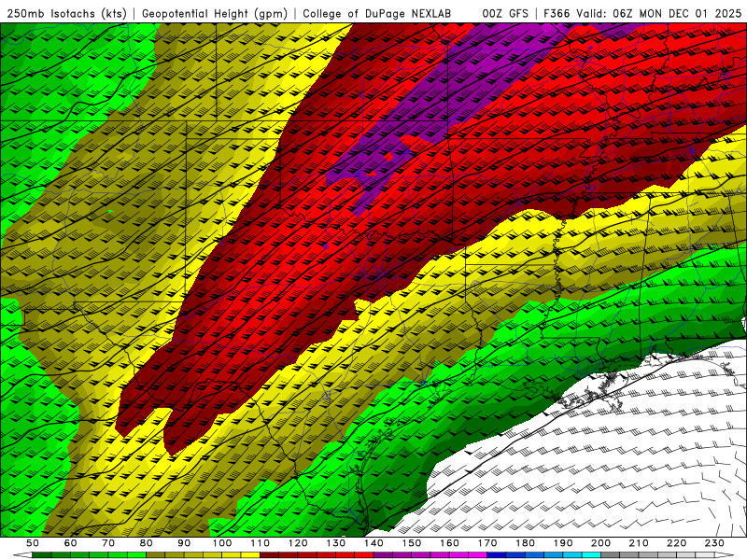This screenshot has height=560, width=747.
Task: Select the 220 label on the color scale
Action: coord(676,543)
